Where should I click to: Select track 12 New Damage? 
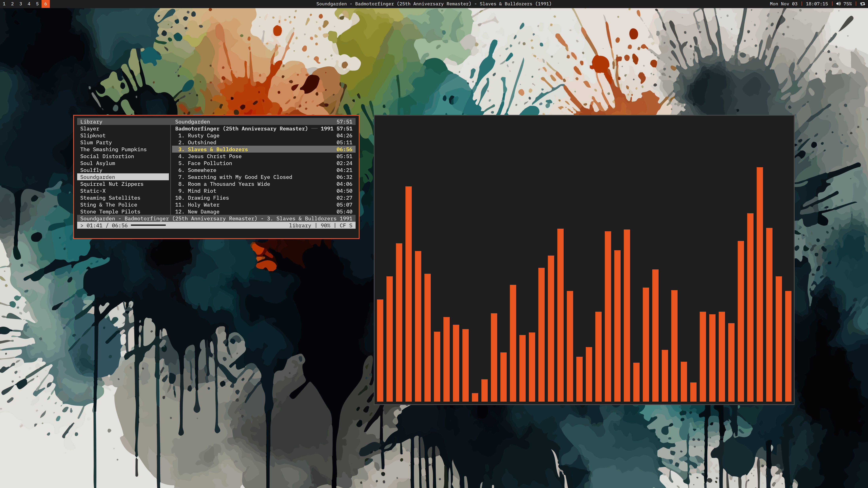[203, 211]
